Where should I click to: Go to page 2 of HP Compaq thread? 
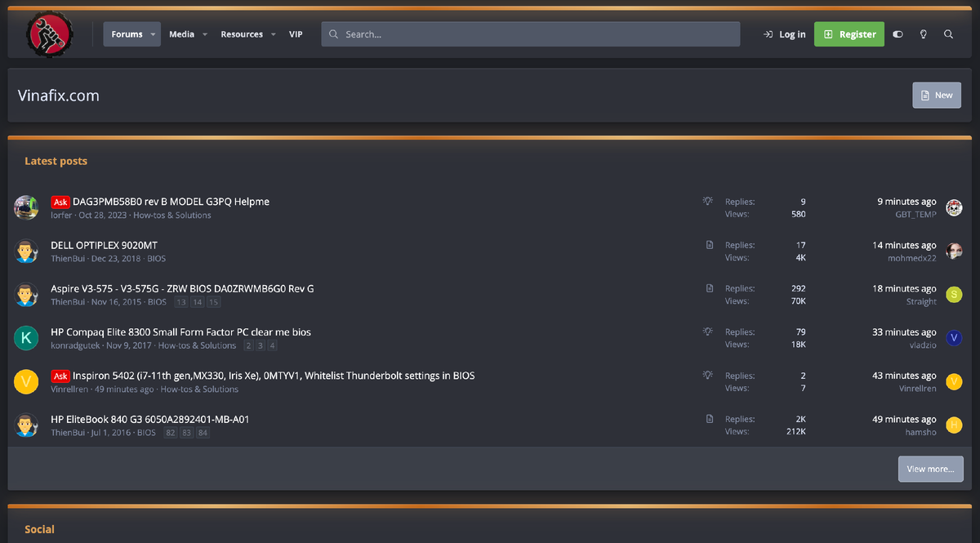248,345
